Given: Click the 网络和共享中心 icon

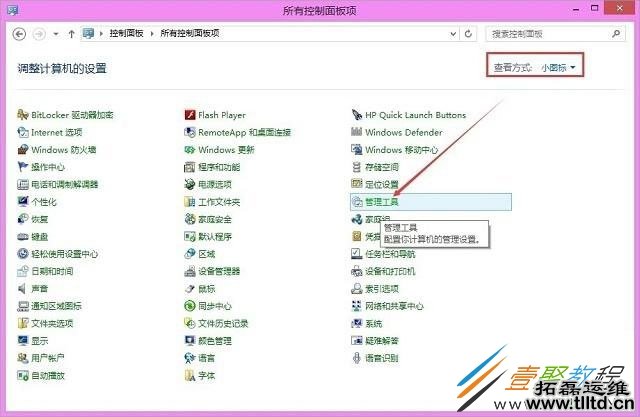Looking at the screenshot, I should [x=357, y=306].
